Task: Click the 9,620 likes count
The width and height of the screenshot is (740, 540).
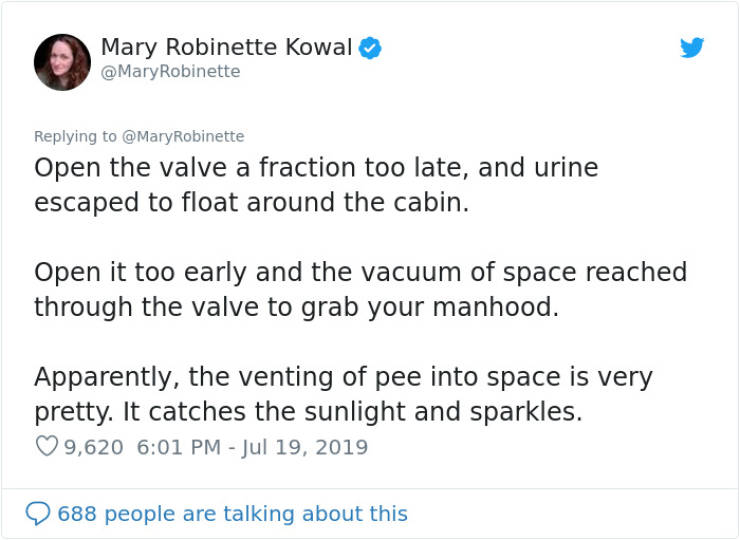Action: [x=93, y=447]
